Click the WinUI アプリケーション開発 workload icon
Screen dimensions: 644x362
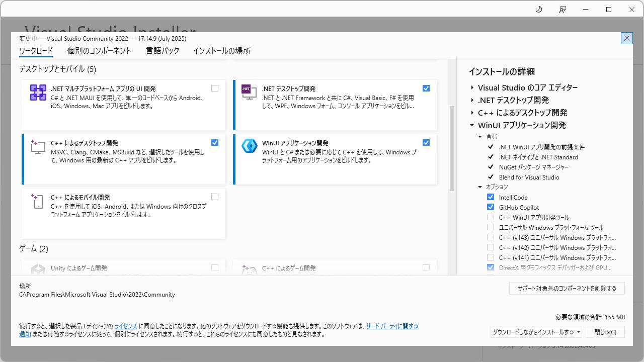click(250, 146)
